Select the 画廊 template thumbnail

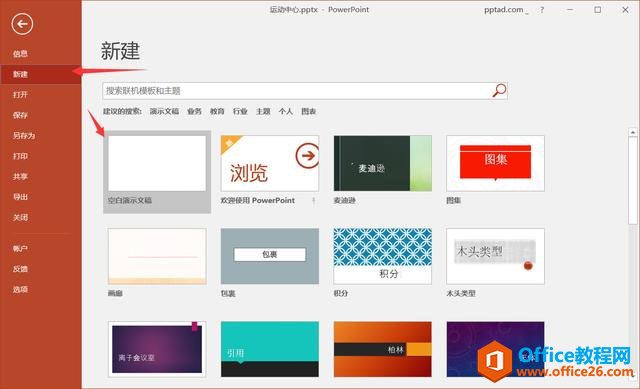pos(157,256)
